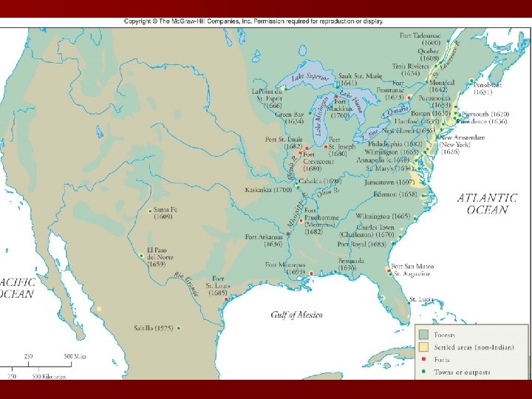Viewport: 532px width, 399px height.
Task: Select the Hartford (1635) label
Action: 417,121
